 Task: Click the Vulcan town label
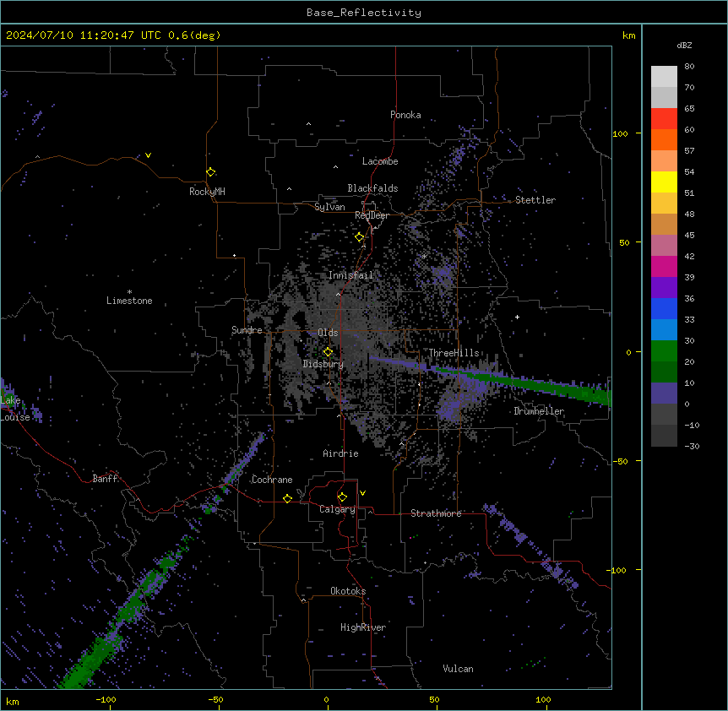458,669
